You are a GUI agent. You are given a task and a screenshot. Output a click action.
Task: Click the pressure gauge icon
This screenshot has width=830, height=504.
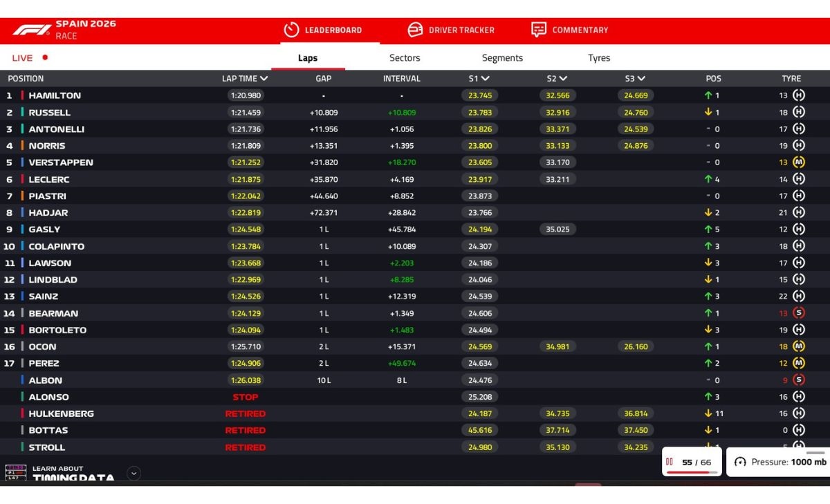coord(740,462)
